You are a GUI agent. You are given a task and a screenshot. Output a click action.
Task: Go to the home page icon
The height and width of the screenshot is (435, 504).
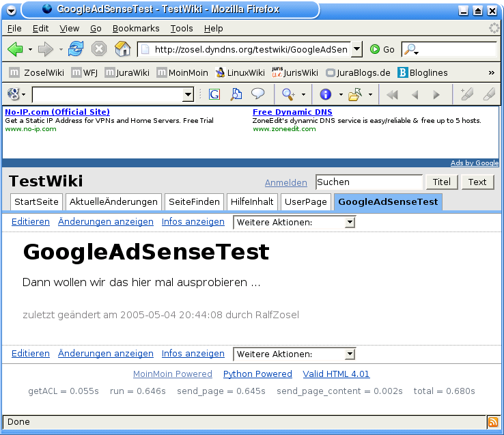122,49
